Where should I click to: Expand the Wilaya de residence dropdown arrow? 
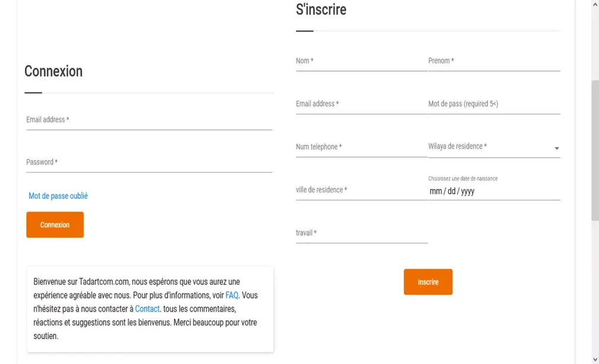coord(556,148)
